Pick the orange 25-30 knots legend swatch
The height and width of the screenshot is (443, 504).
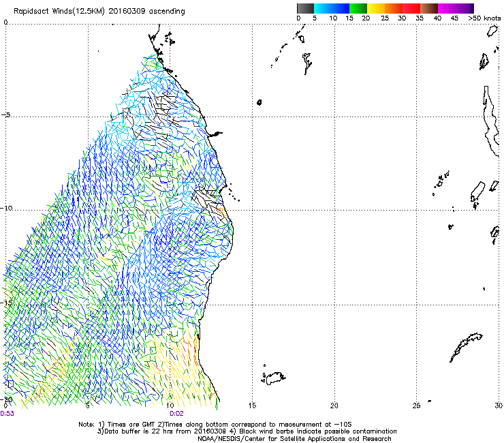pyautogui.click(x=394, y=8)
